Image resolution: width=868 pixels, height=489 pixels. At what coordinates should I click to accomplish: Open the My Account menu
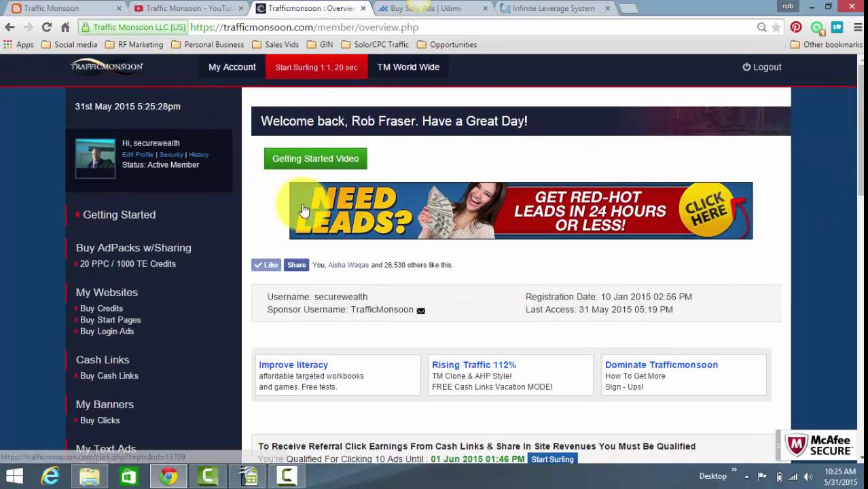tap(232, 67)
